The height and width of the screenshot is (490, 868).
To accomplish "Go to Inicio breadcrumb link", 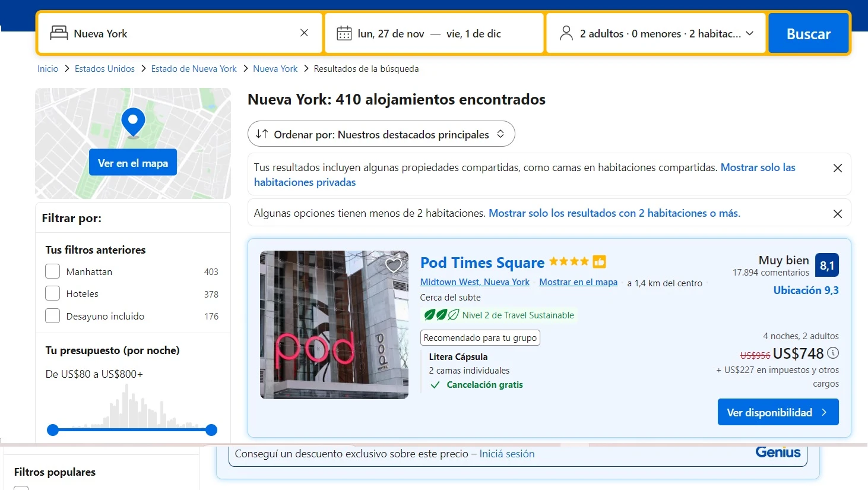I will pyautogui.click(x=47, y=69).
